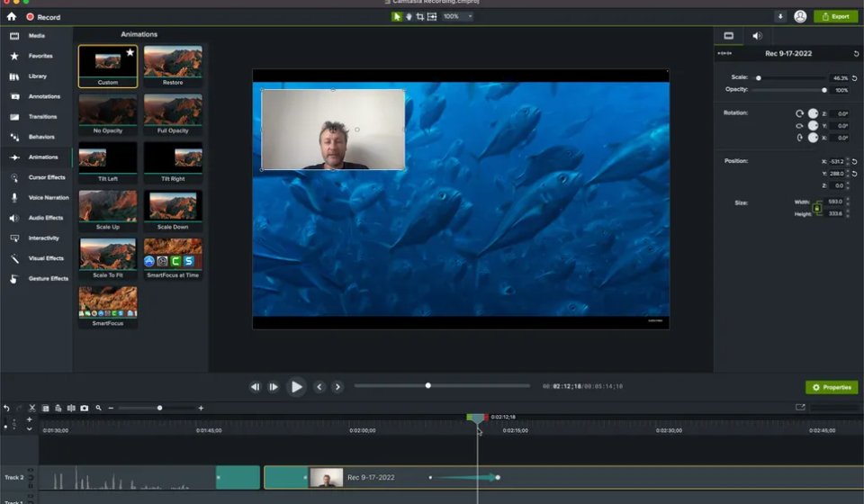
Task: Start a new recording with Record
Action: pos(43,17)
